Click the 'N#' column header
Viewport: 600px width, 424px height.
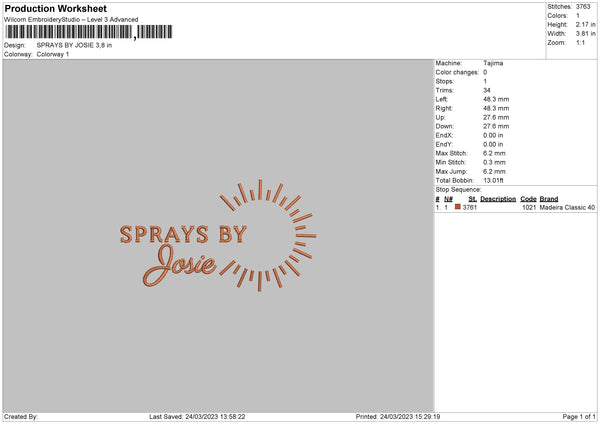pyautogui.click(x=448, y=198)
